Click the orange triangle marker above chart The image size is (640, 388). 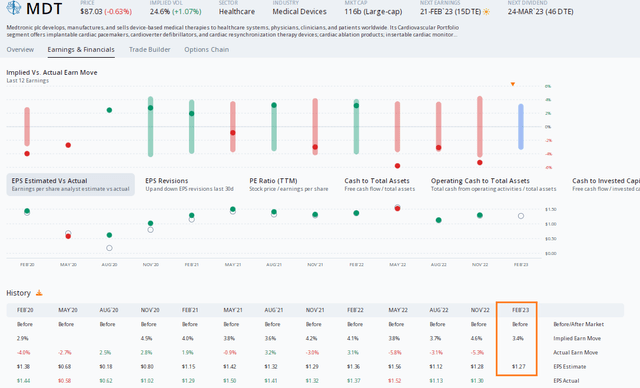click(513, 84)
